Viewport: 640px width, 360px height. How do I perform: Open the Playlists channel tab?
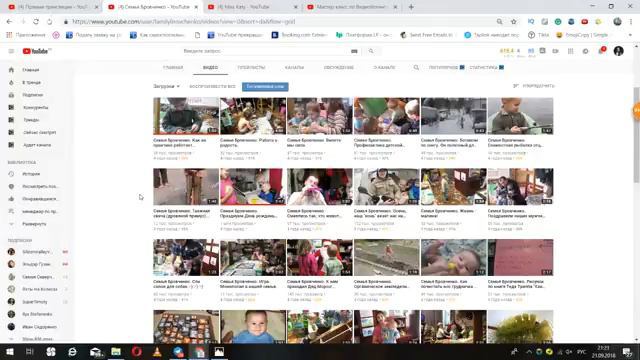tap(251, 67)
